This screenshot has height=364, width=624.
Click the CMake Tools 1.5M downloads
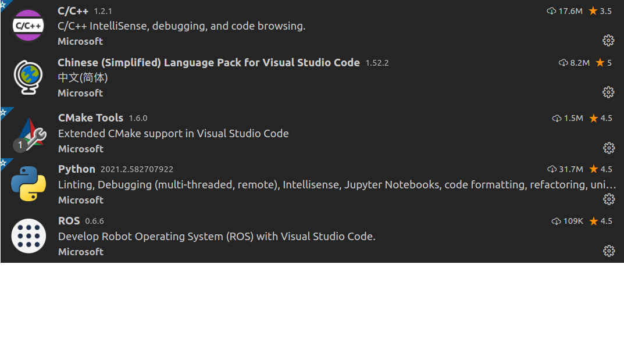(x=568, y=118)
